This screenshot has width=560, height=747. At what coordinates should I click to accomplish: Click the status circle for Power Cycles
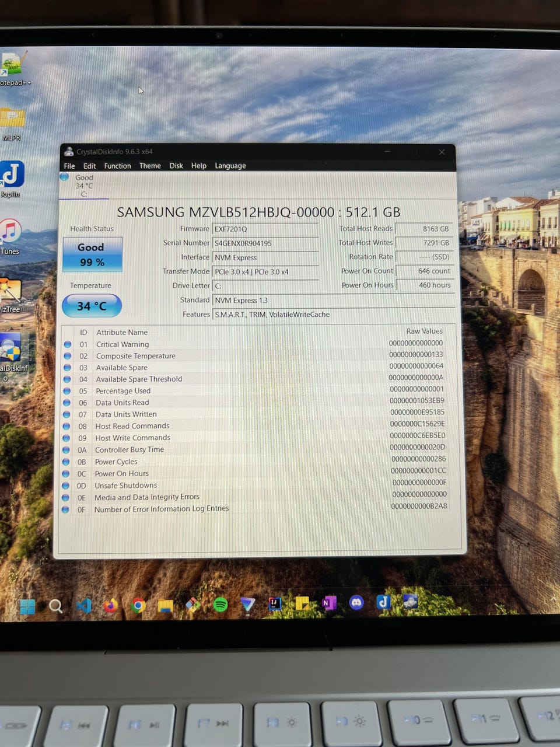pyautogui.click(x=66, y=462)
